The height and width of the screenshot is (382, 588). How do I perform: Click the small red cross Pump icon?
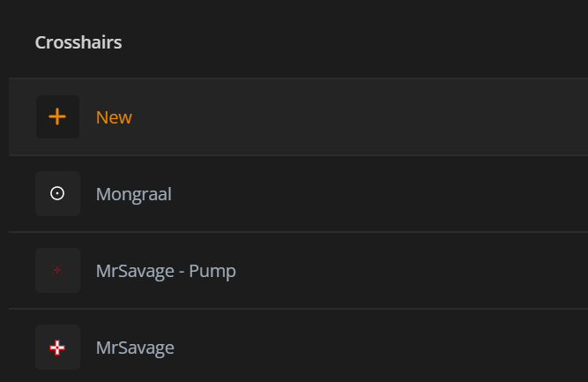click(x=57, y=271)
